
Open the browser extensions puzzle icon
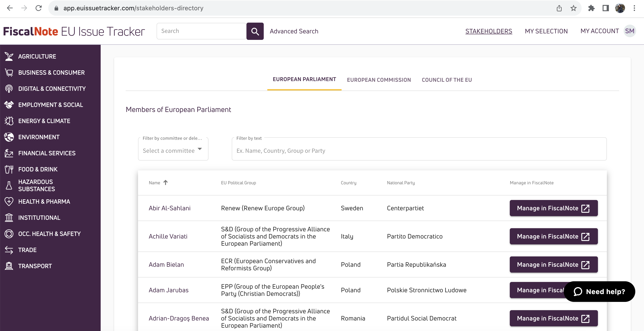(591, 8)
